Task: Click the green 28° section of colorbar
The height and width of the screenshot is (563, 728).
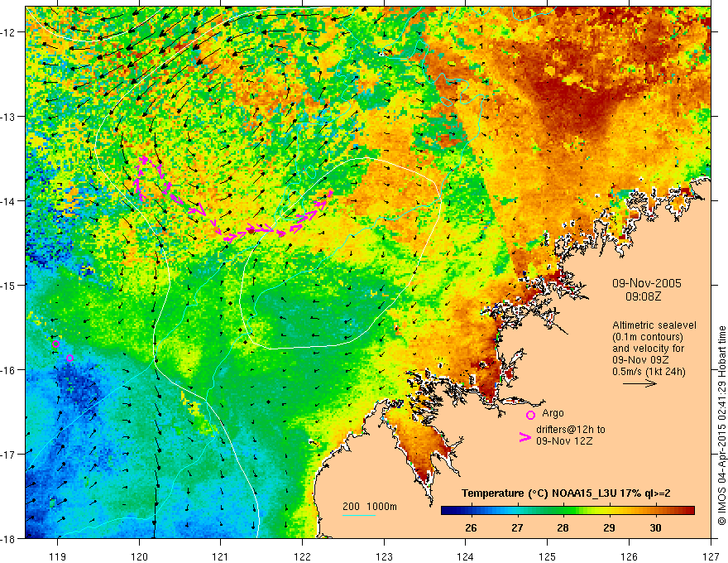Action: point(563,511)
